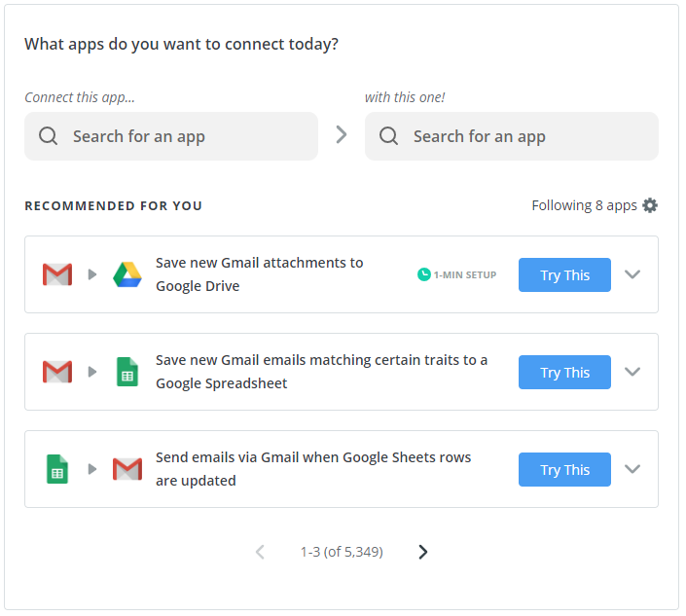The width and height of the screenshot is (686, 616).
Task: Click the magnifier icon in the right search box
Action: (x=388, y=136)
